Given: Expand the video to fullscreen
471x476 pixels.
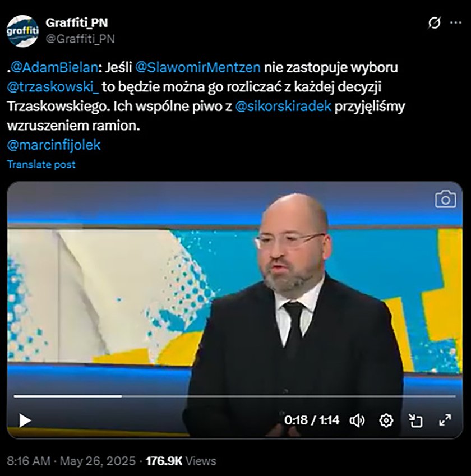Looking at the screenshot, I should pos(445,420).
